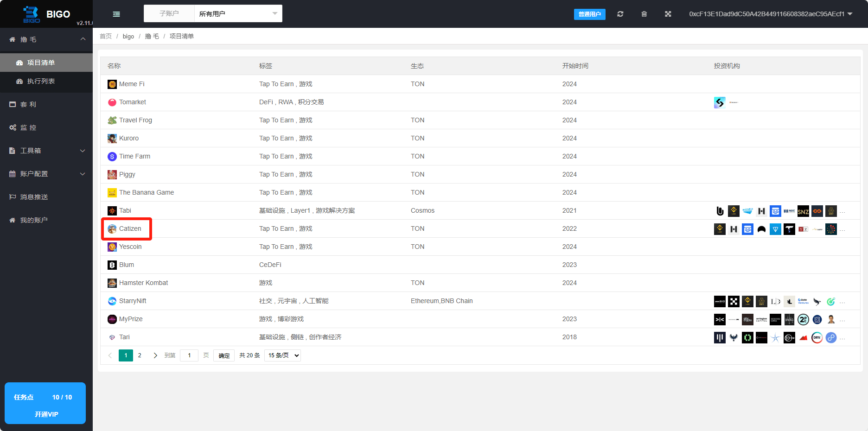Click the 名称 column header

(x=114, y=66)
